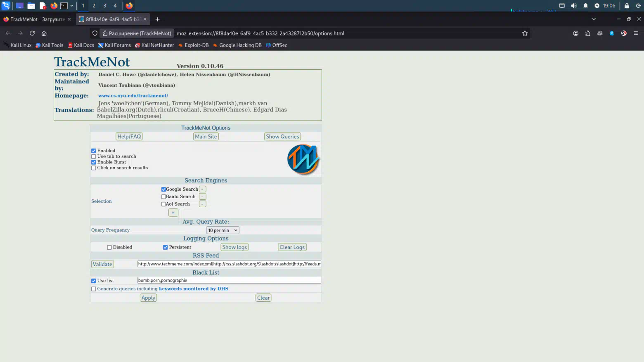644x362 pixels.
Task: Open the Extensions puzzle-piece menu
Action: click(587, 33)
